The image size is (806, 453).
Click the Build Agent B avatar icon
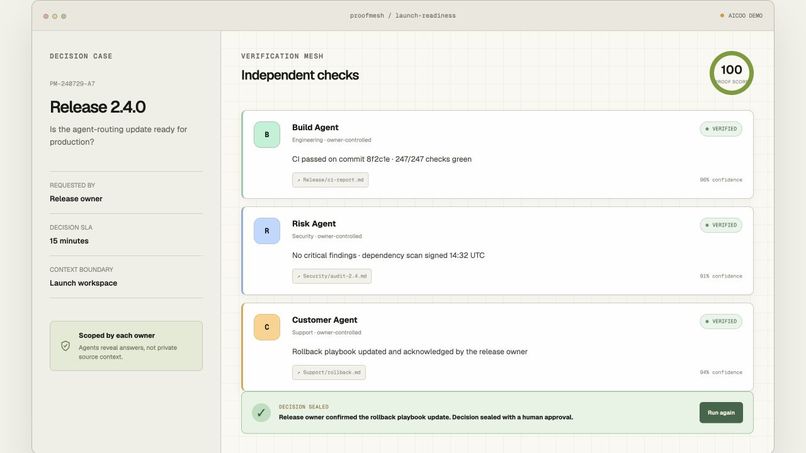[x=267, y=134]
